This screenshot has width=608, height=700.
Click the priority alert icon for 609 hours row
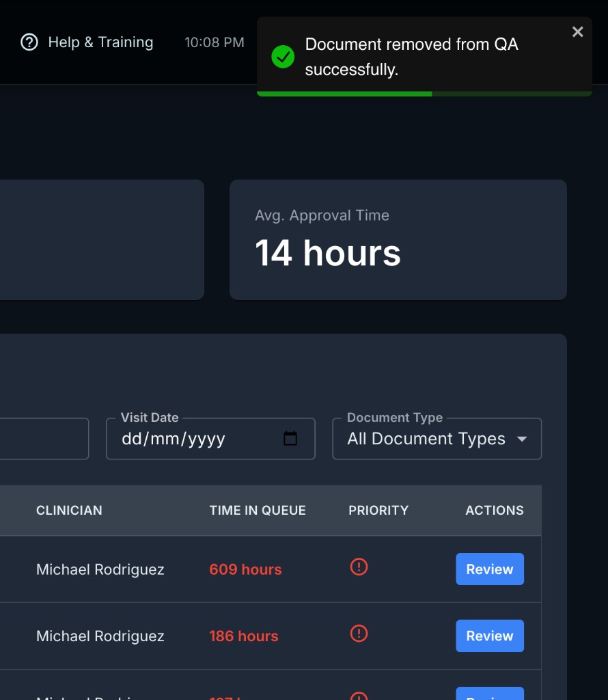pyautogui.click(x=359, y=567)
